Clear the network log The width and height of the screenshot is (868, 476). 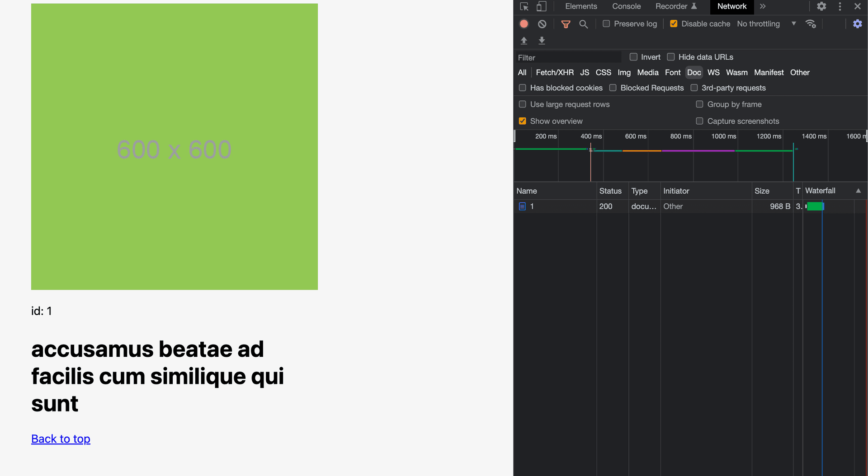click(x=542, y=23)
